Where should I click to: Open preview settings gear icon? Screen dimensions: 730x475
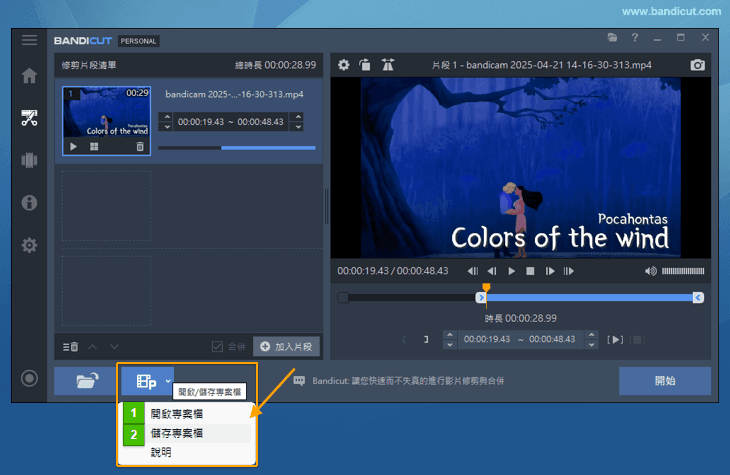pyautogui.click(x=344, y=65)
